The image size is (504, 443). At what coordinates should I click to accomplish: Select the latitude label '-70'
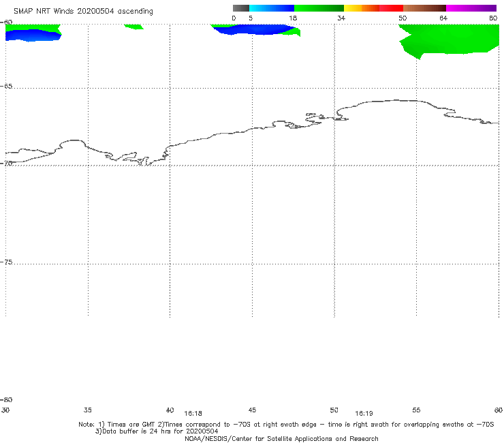pyautogui.click(x=6, y=164)
